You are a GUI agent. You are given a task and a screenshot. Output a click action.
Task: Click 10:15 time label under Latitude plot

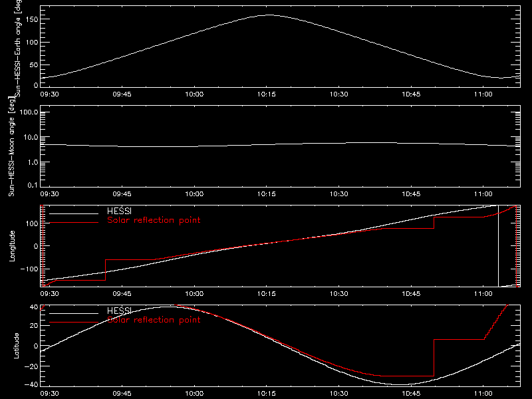267,394
